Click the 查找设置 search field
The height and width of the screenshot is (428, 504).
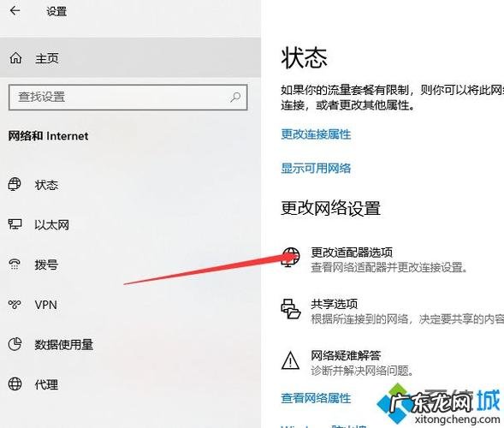click(128, 97)
